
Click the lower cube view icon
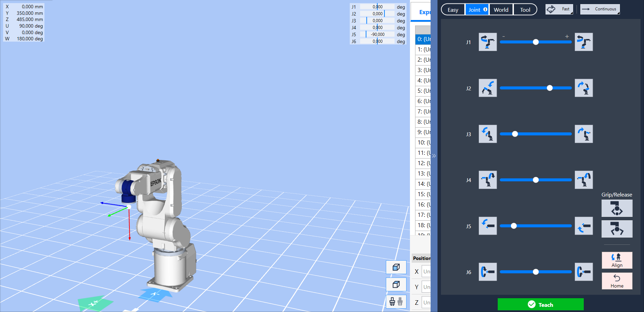tap(396, 284)
